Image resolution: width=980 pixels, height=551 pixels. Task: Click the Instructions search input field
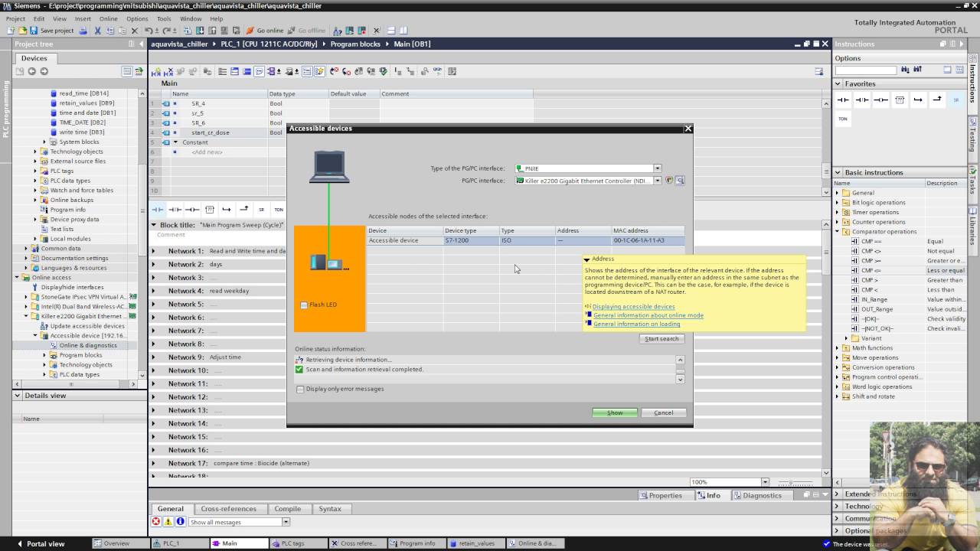coord(866,70)
